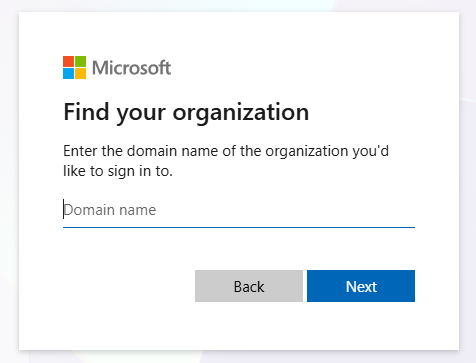Click the Next button

click(x=361, y=286)
